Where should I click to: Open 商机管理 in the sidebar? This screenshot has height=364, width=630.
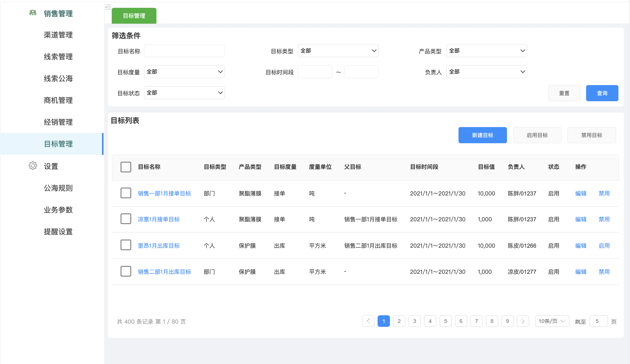coord(58,100)
